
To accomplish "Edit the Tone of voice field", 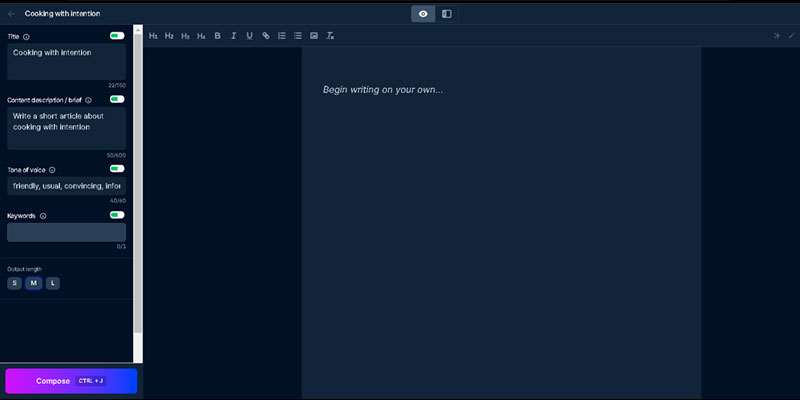I will [x=66, y=186].
